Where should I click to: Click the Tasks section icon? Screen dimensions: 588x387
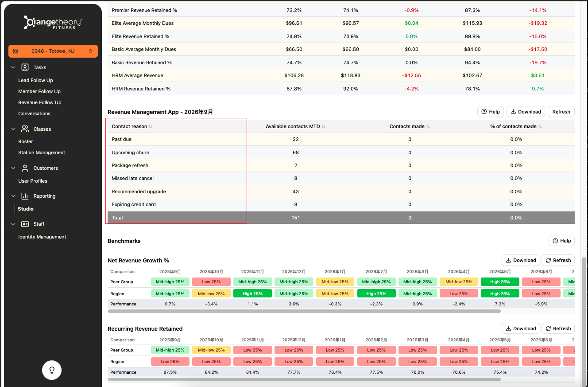(25, 67)
